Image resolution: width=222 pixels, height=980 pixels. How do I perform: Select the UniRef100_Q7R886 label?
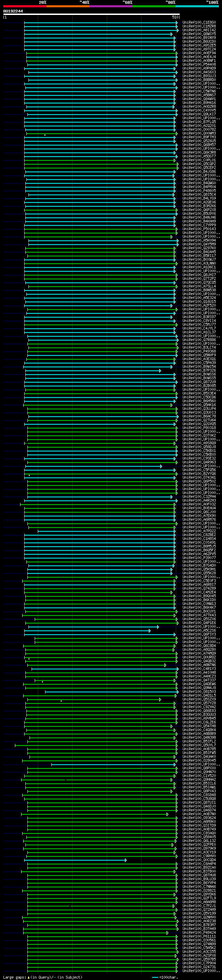pos(199,340)
